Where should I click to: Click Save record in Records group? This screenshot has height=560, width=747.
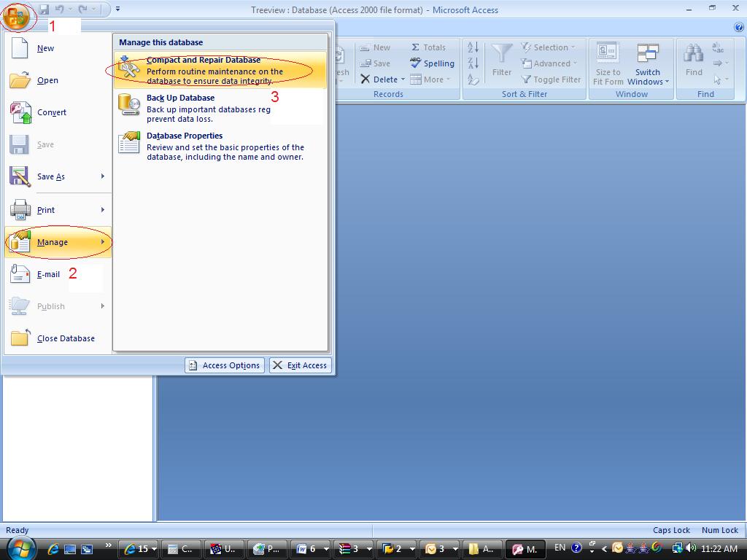coord(375,63)
